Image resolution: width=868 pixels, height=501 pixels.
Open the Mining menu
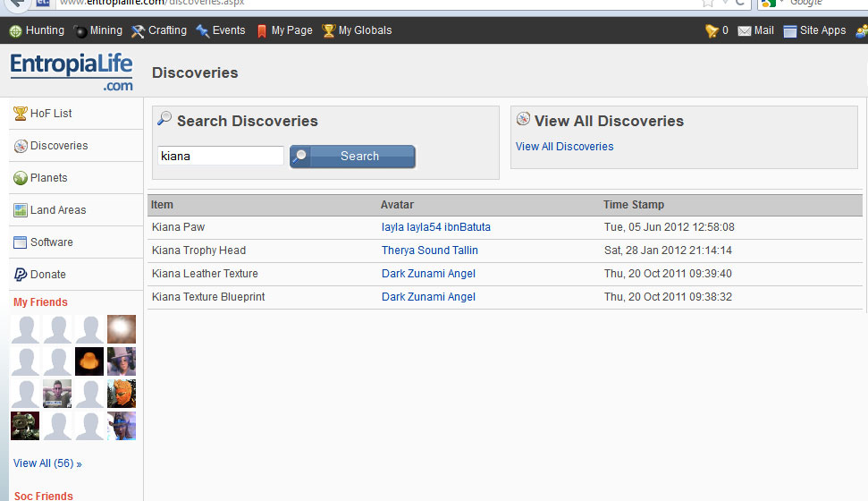click(105, 30)
